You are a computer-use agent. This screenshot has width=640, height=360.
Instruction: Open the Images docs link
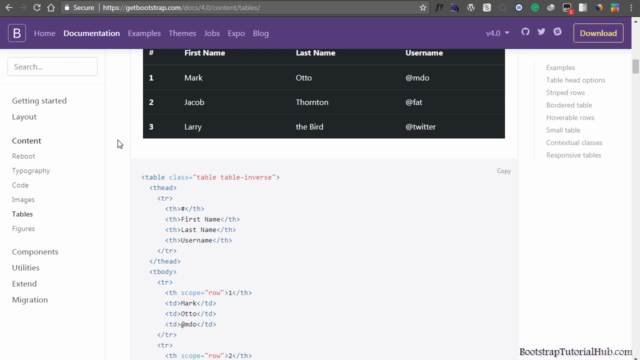pos(23,200)
